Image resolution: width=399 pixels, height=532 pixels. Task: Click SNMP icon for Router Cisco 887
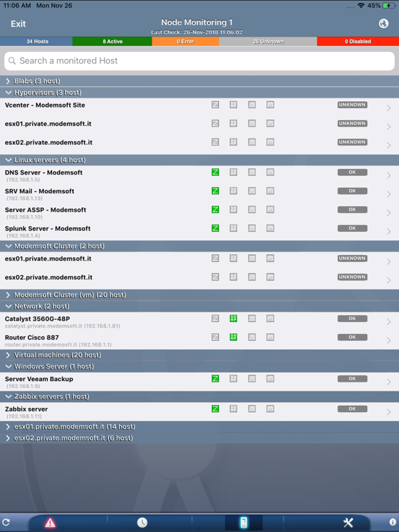233,337
